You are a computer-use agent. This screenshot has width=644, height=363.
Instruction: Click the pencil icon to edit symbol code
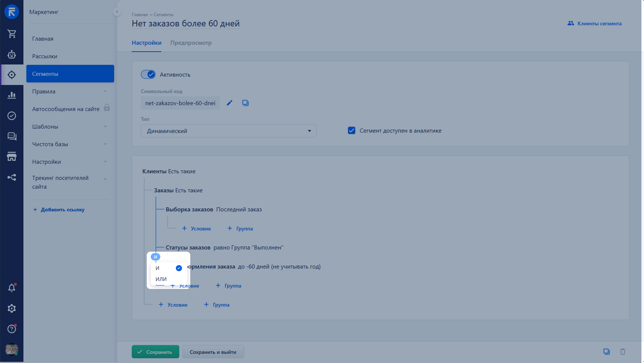coord(229,103)
